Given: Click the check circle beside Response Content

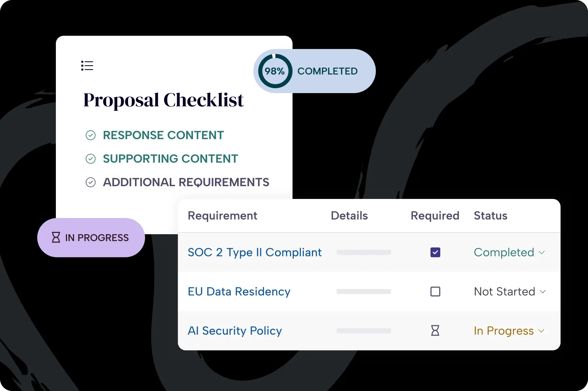Looking at the screenshot, I should [x=90, y=135].
